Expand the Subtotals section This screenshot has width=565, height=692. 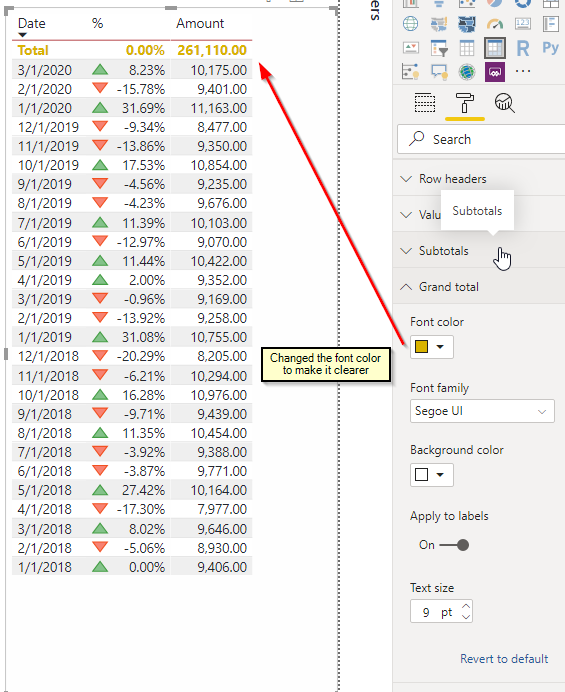(479, 251)
